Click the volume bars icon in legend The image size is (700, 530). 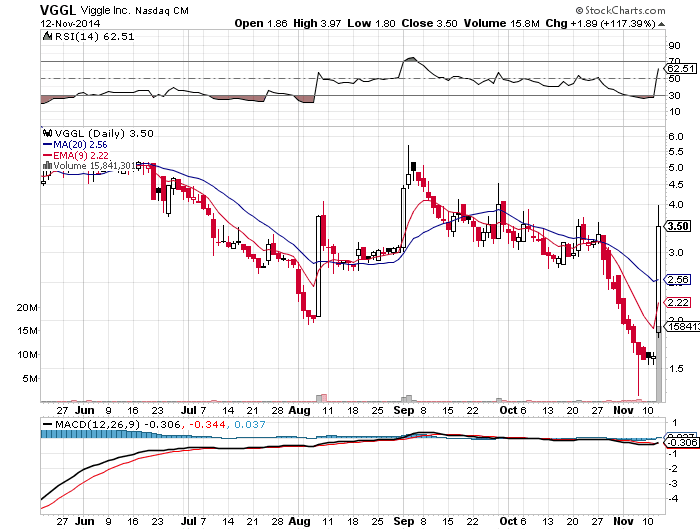(x=47, y=166)
